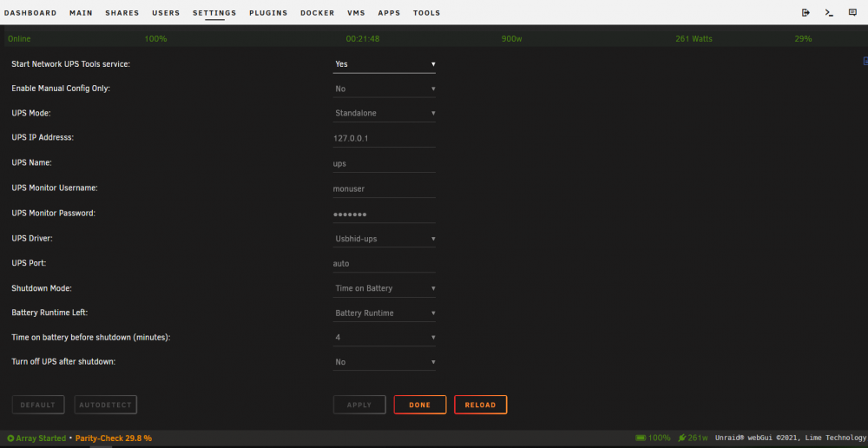Go to the VMs page
The width and height of the screenshot is (868, 448).
[356, 13]
